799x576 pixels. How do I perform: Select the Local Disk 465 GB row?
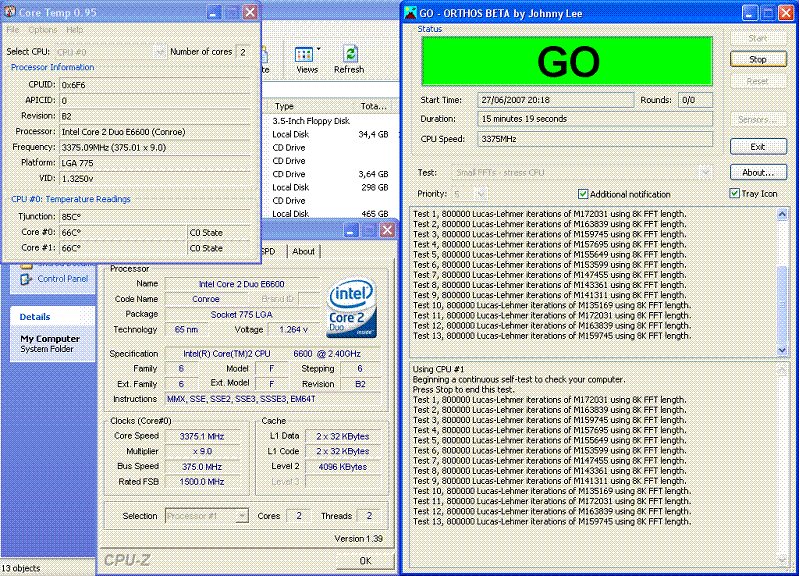[x=331, y=214]
